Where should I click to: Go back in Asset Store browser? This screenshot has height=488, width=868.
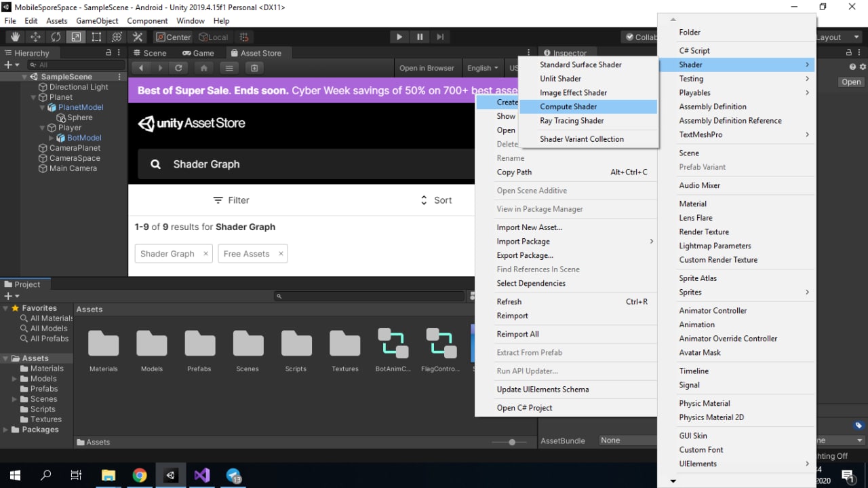[141, 68]
